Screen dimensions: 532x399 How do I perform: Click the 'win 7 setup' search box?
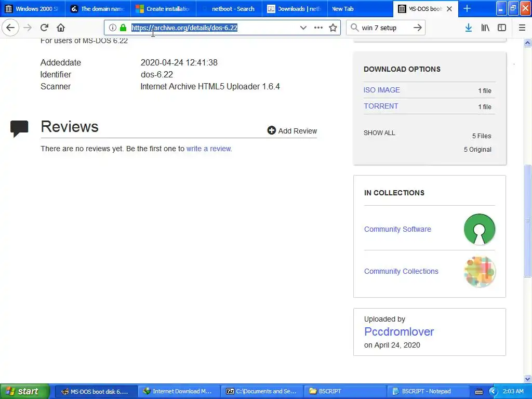[x=385, y=28]
